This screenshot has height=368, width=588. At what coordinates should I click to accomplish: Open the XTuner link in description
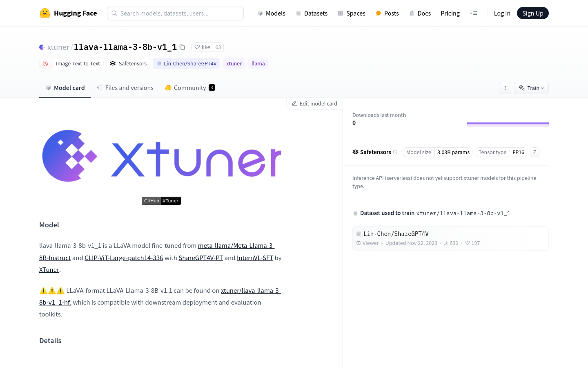point(49,269)
